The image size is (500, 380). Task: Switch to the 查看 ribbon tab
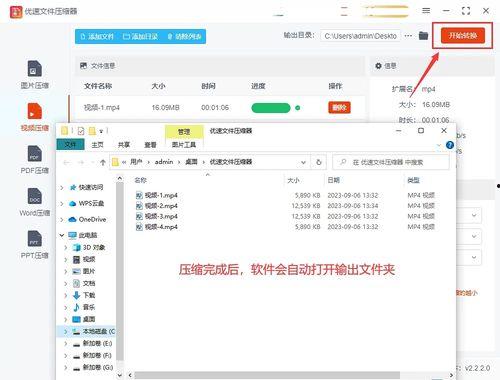tap(150, 145)
